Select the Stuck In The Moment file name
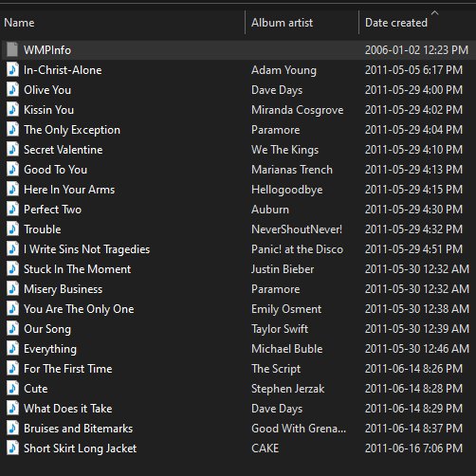 pos(78,269)
